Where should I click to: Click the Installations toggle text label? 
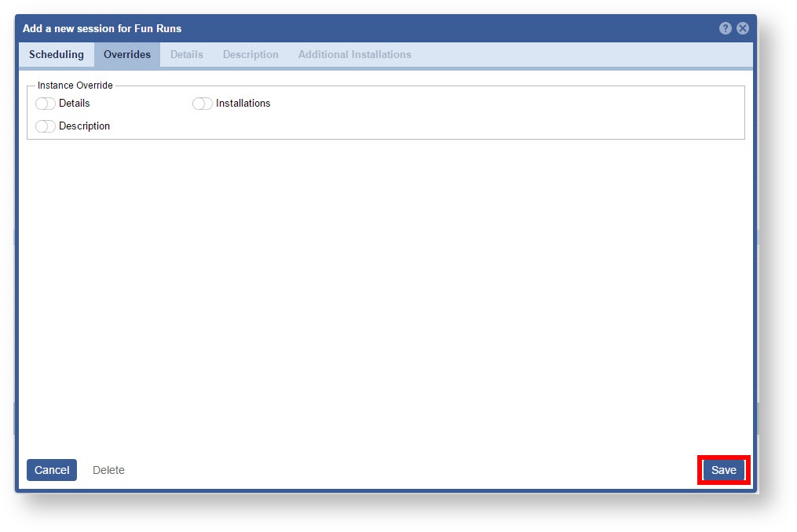point(243,104)
